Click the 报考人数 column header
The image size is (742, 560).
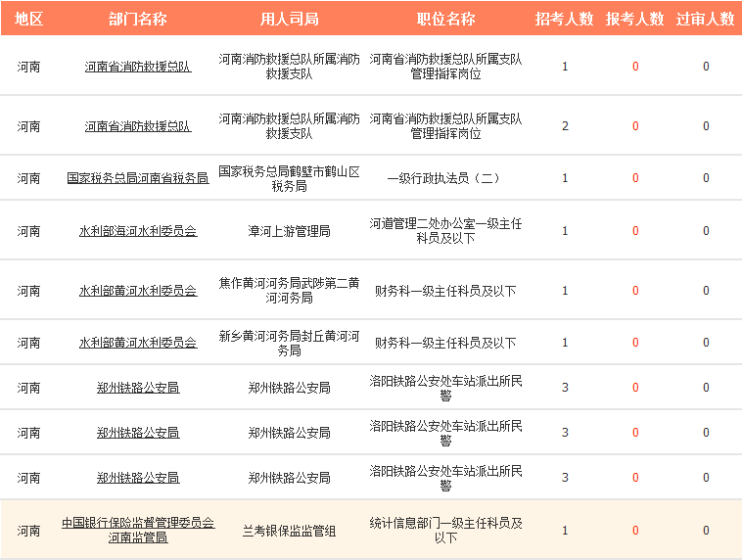[x=635, y=19]
